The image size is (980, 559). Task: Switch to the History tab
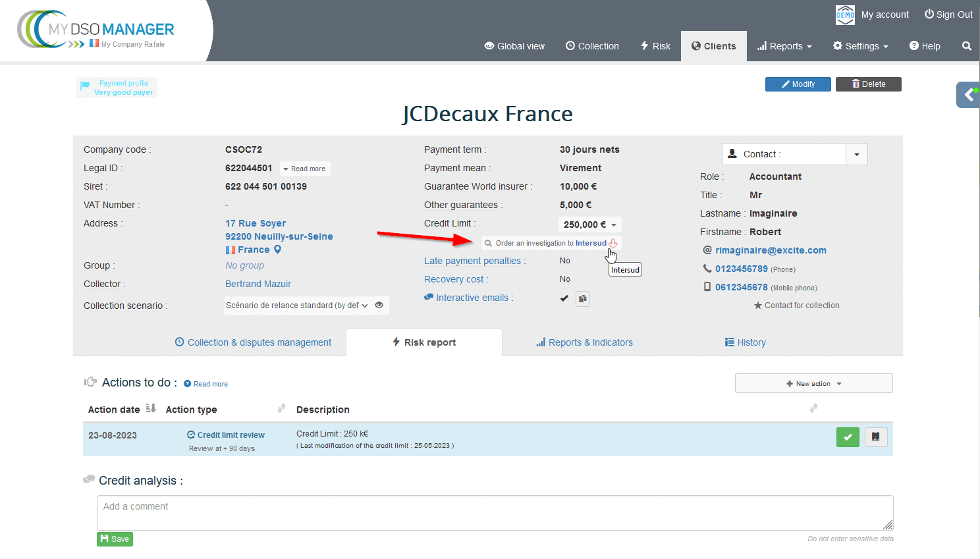[746, 342]
